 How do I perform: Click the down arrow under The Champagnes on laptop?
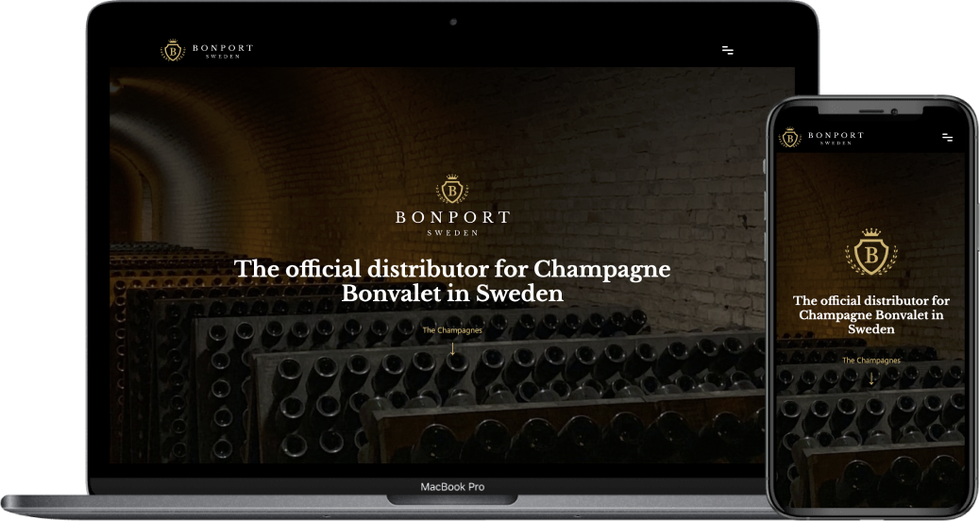452,348
